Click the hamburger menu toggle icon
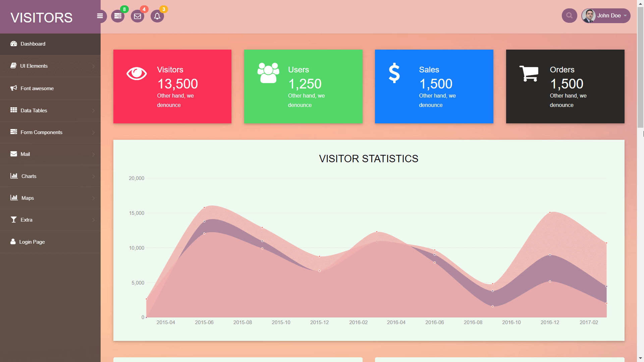This screenshot has height=362, width=644. [100, 16]
